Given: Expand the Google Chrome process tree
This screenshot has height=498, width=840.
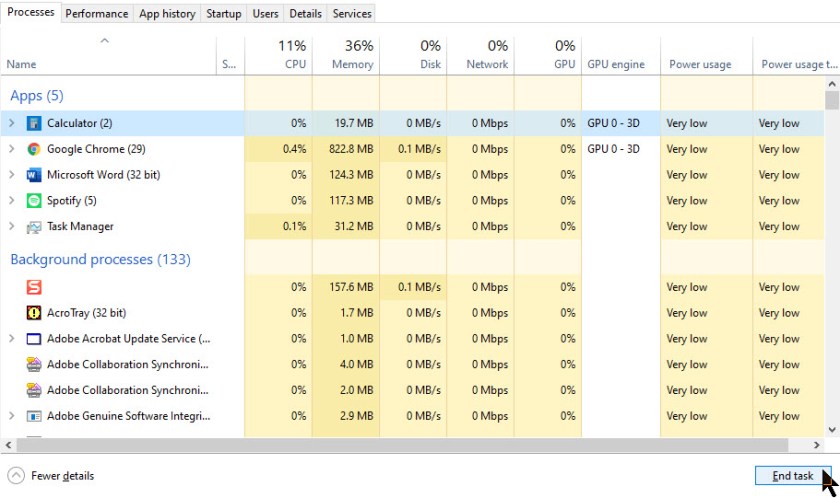Looking at the screenshot, I should tap(12, 149).
